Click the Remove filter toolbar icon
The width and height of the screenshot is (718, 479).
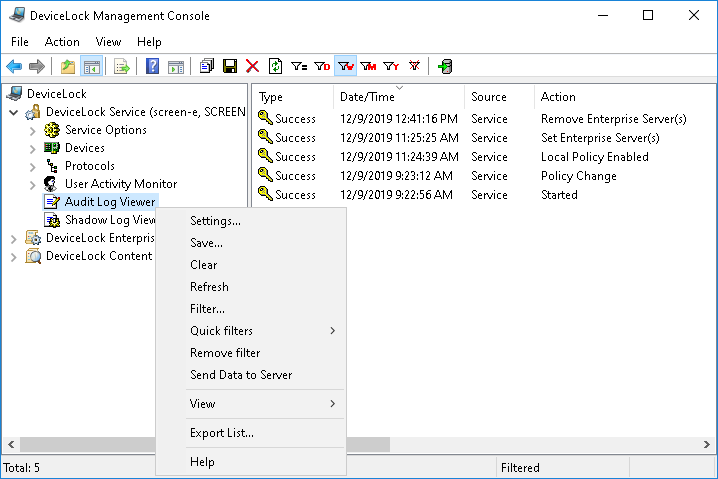pos(414,67)
